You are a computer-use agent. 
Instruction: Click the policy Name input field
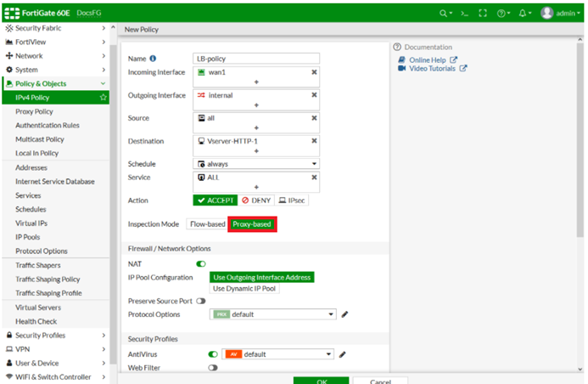(x=256, y=59)
